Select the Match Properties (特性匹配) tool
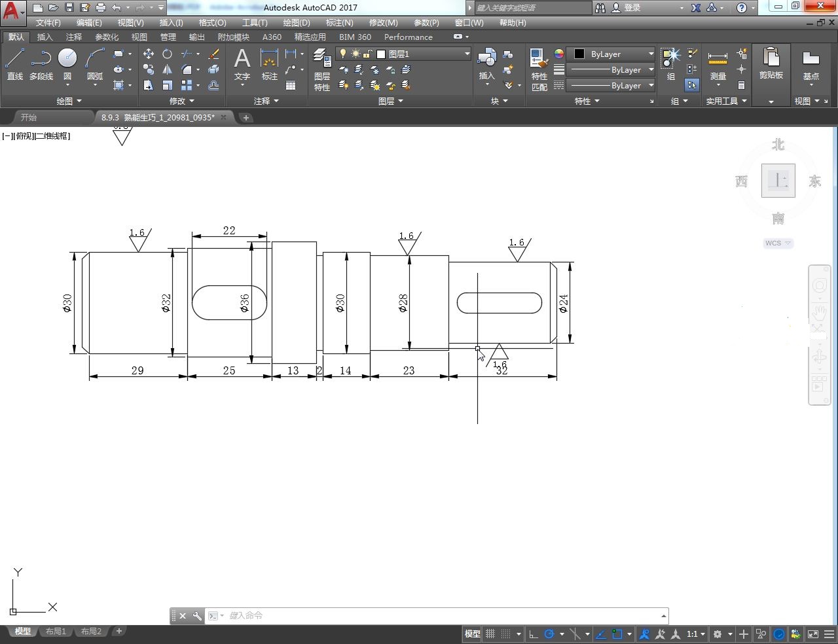838x644 pixels. click(x=539, y=65)
